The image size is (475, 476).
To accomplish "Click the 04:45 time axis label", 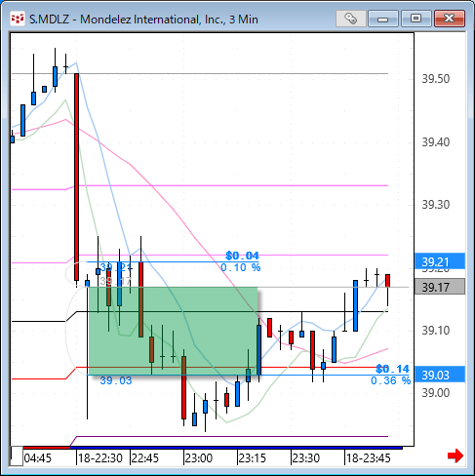I will coord(38,458).
